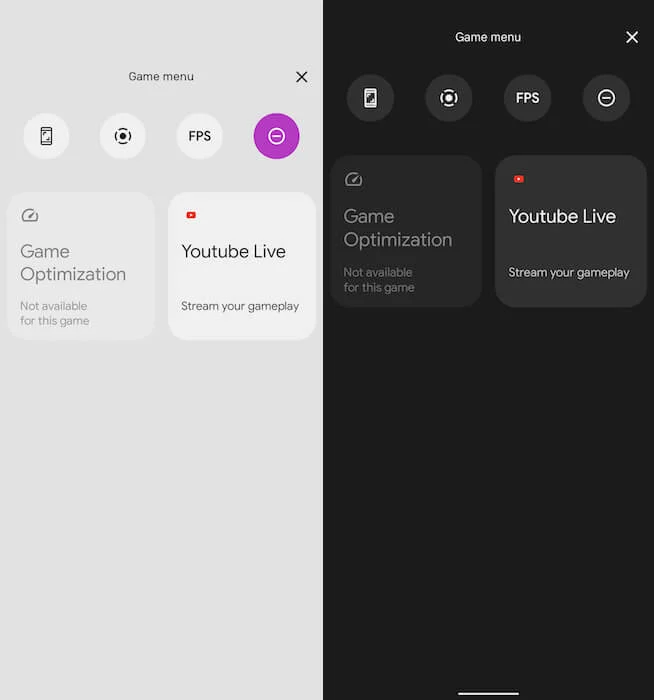Image resolution: width=654 pixels, height=700 pixels.
Task: Start screen recording in the light Game menu
Action: coord(123,136)
